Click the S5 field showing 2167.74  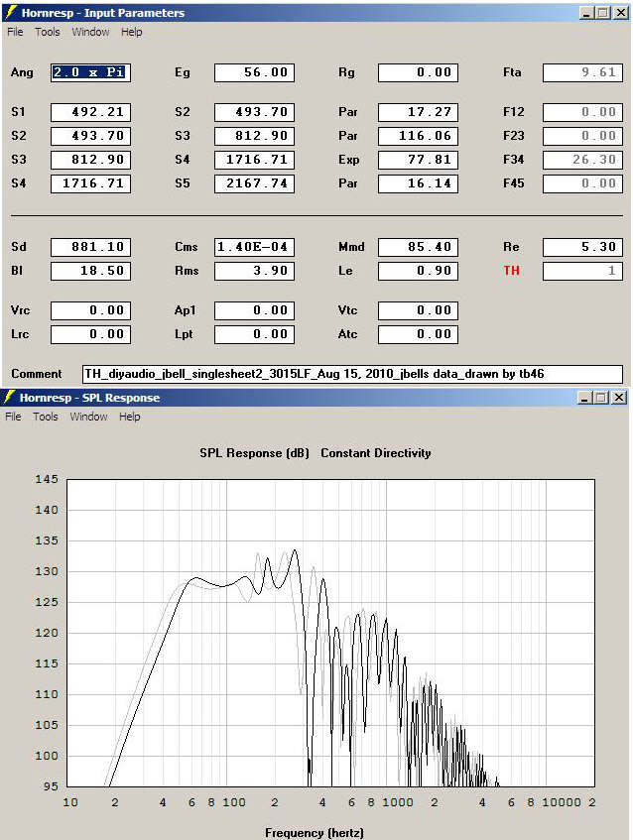click(x=254, y=183)
